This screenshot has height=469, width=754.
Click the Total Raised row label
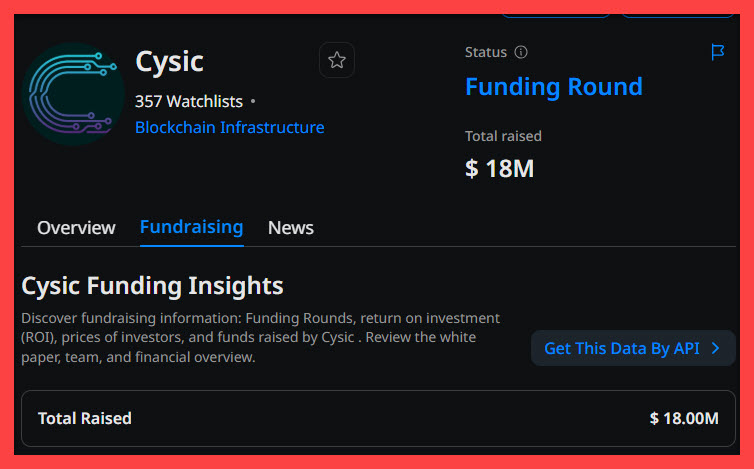point(85,418)
